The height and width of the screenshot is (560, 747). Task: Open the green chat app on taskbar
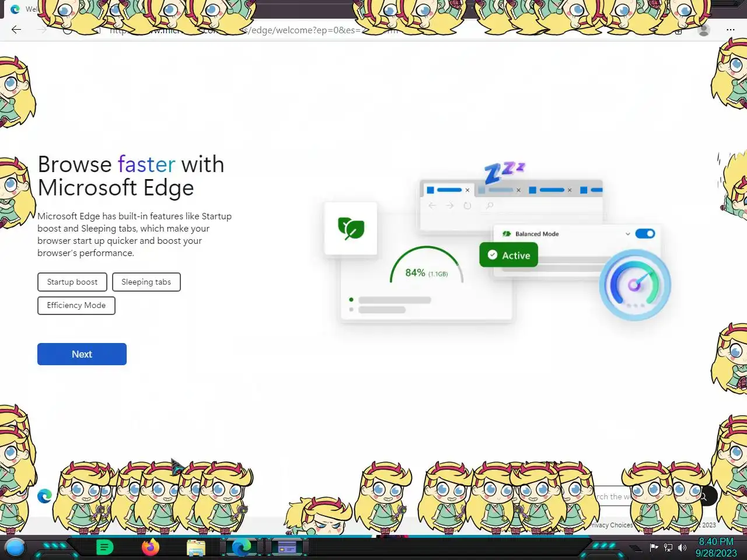[104, 547]
